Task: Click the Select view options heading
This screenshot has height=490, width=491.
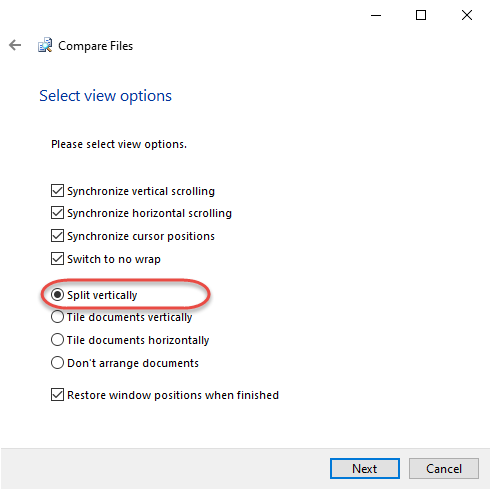Action: coord(105,96)
